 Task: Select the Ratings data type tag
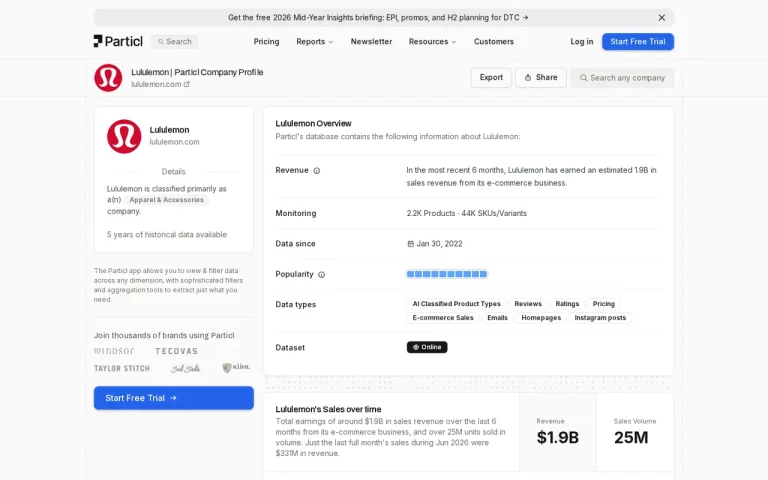(567, 304)
